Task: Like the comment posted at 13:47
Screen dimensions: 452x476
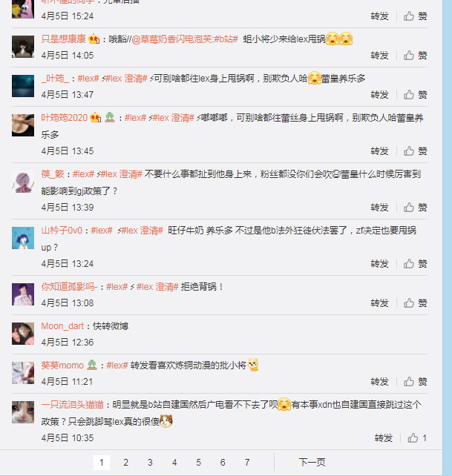Action: (x=415, y=95)
